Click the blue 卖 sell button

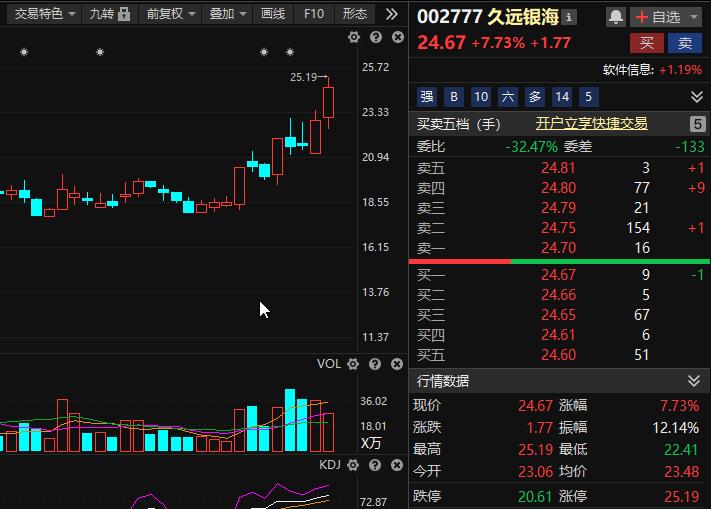(685, 43)
